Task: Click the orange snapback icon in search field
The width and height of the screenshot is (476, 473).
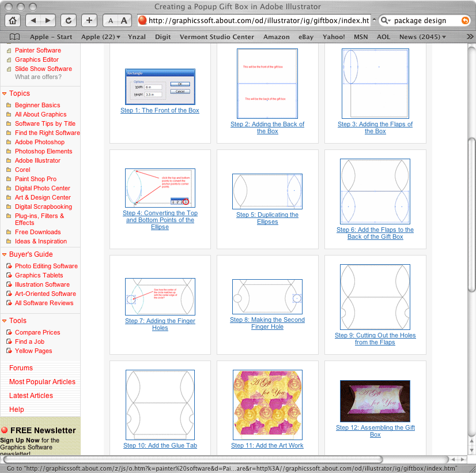Action: tap(465, 20)
